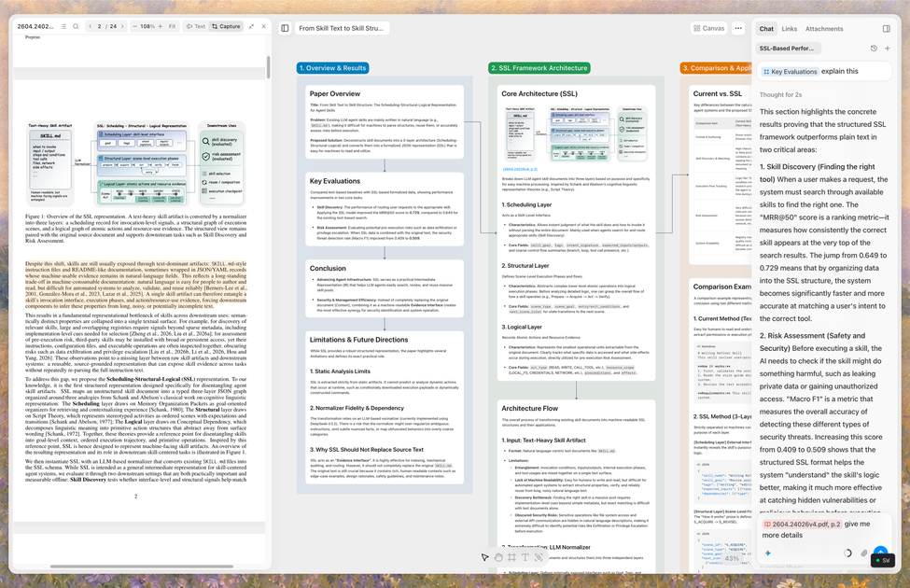Screen dimensions: 910x588
Task: Search within the PDF document
Action: point(76,26)
